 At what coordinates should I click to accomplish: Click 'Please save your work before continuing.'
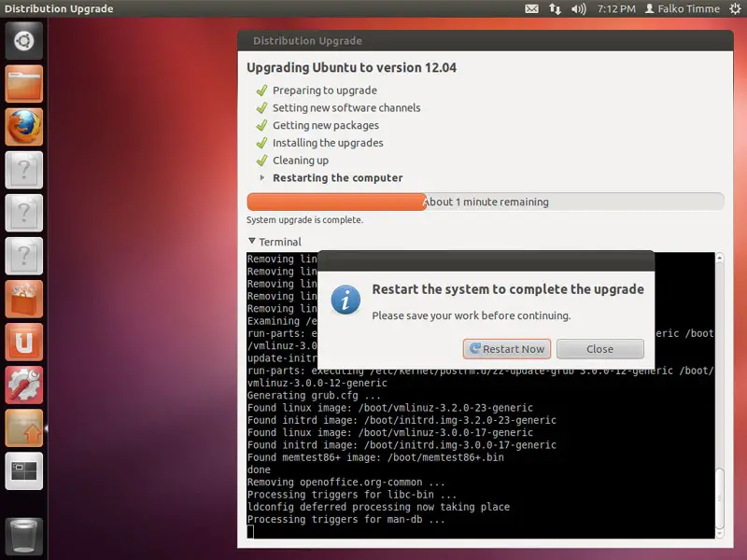[x=472, y=315]
